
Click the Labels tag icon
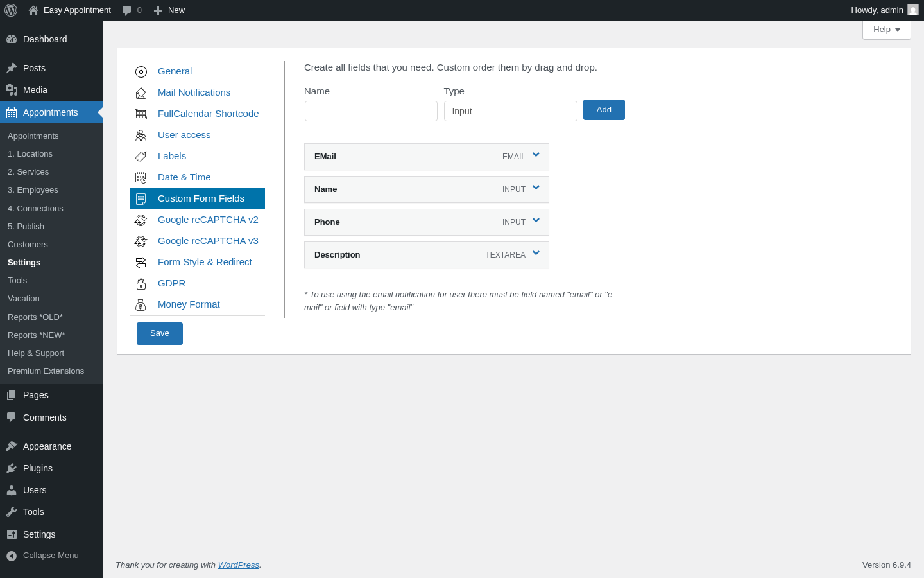pyautogui.click(x=141, y=157)
